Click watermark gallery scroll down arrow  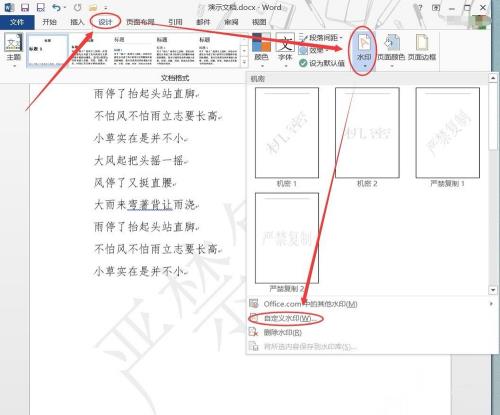(493, 290)
